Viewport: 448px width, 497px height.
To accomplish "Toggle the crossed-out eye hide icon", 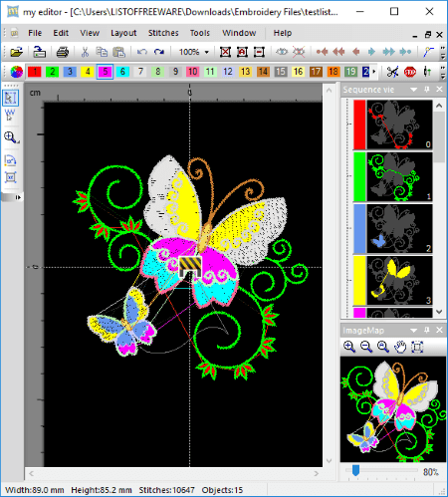I will point(299,52).
